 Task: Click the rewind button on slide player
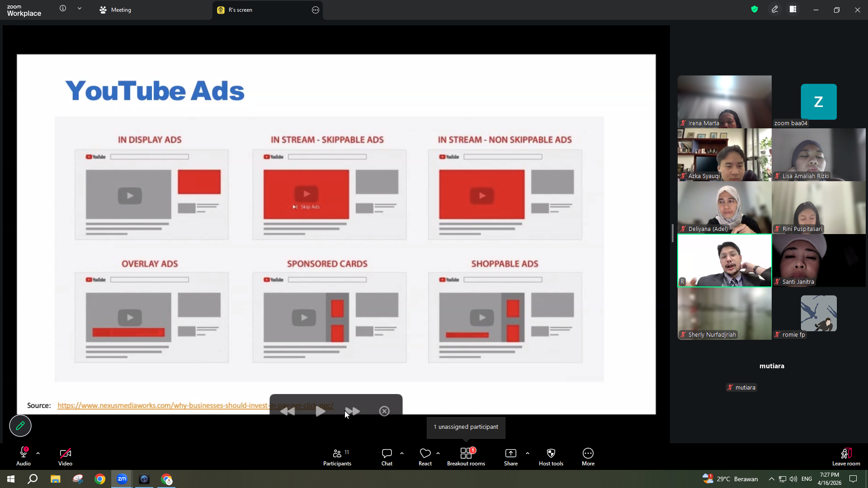pos(288,411)
